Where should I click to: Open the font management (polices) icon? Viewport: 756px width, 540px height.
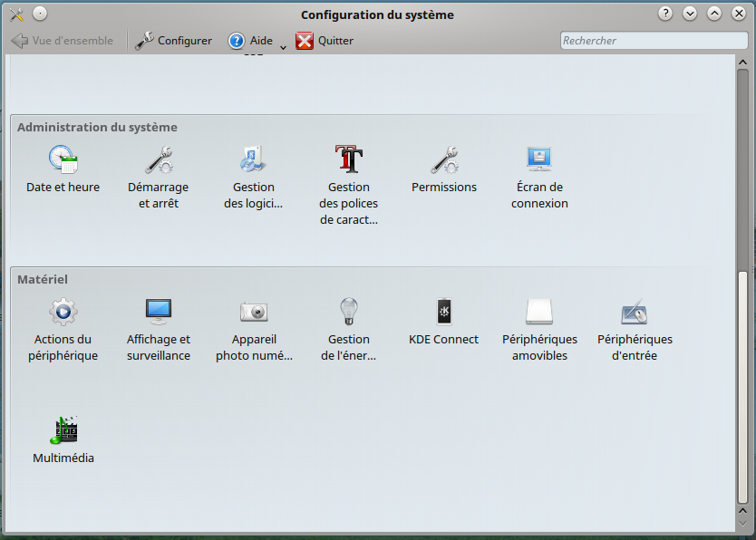tap(349, 160)
